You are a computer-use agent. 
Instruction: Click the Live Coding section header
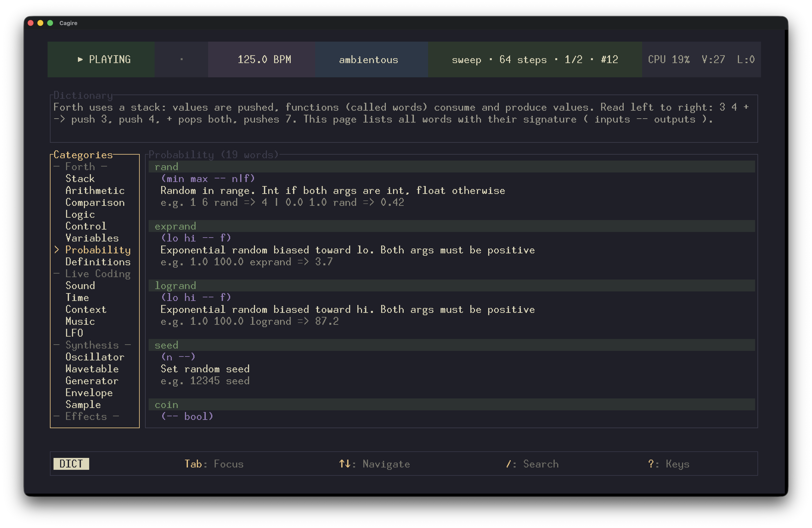(x=98, y=274)
